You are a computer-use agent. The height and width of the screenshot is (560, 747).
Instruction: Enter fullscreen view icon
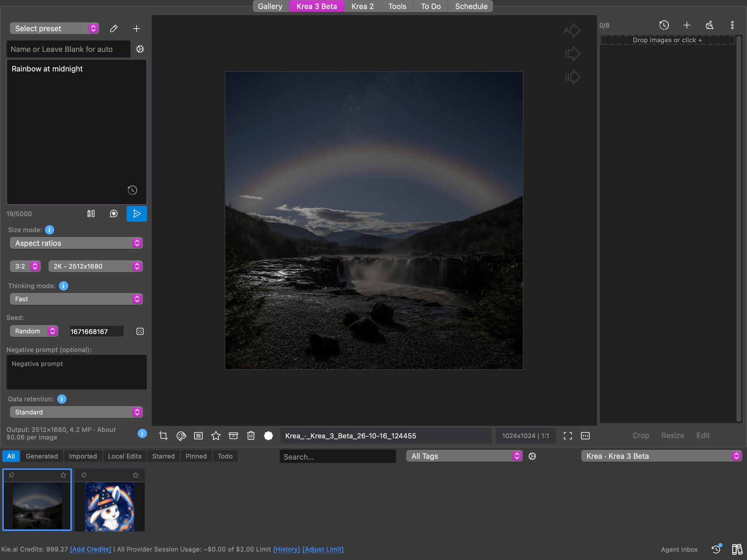point(568,436)
